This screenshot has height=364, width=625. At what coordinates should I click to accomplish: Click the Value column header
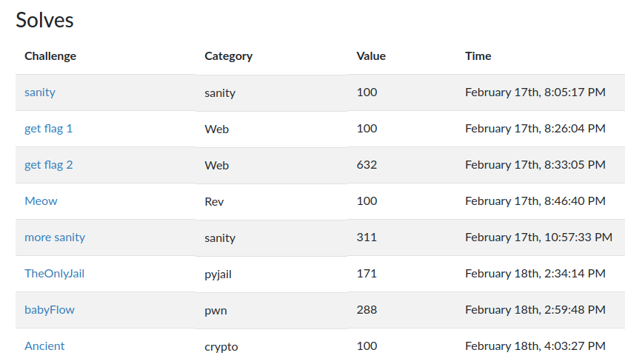[371, 56]
